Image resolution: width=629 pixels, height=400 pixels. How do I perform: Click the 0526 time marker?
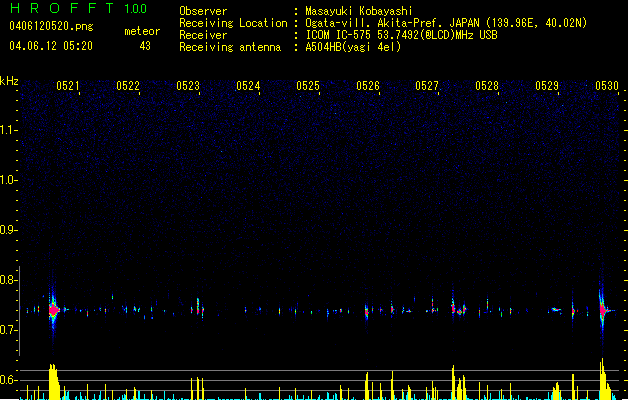(368, 86)
